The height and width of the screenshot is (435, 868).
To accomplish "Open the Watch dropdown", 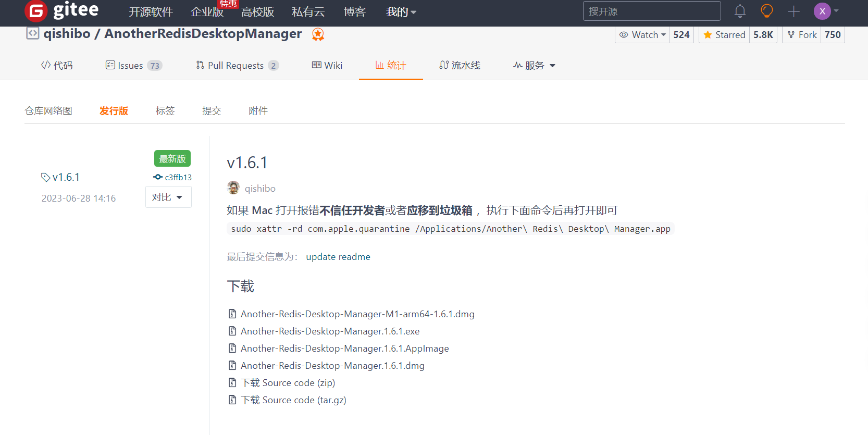I will 642,35.
